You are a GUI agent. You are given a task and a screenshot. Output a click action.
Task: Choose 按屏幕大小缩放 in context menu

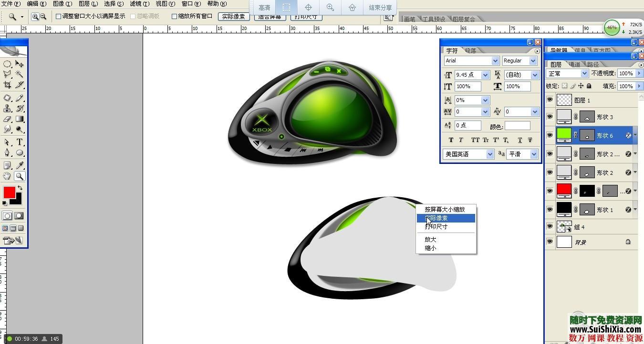point(445,209)
